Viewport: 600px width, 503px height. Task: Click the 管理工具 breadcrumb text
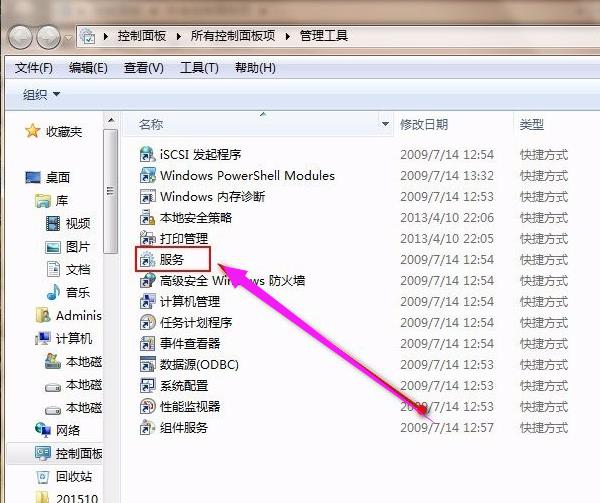coord(324,36)
